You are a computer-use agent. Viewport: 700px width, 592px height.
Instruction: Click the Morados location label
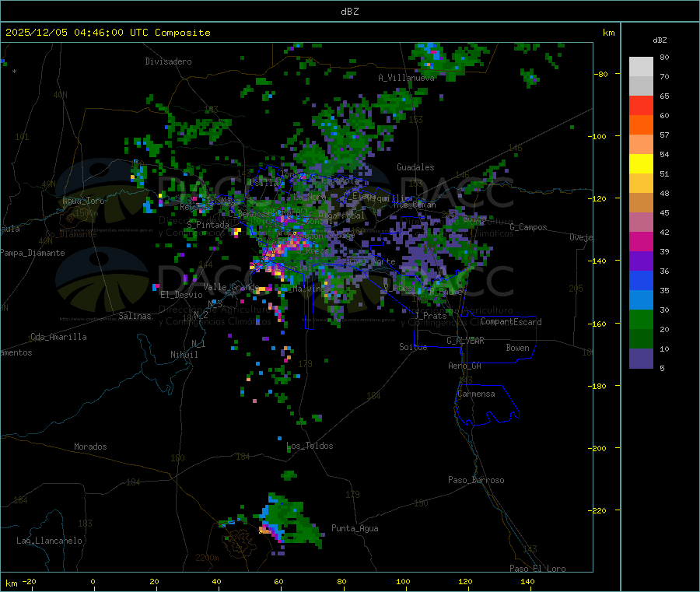90,447
